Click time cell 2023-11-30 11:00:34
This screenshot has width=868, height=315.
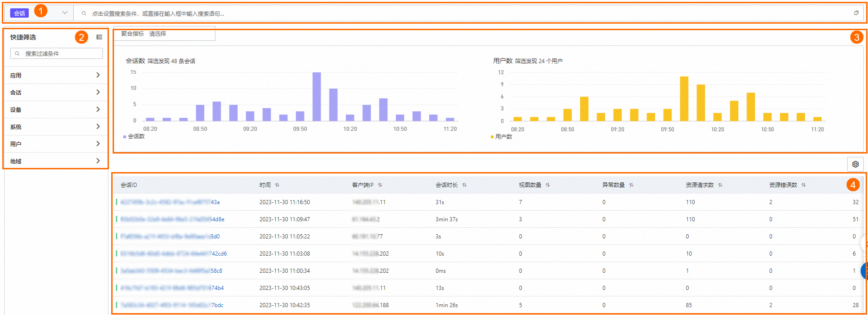tap(285, 271)
